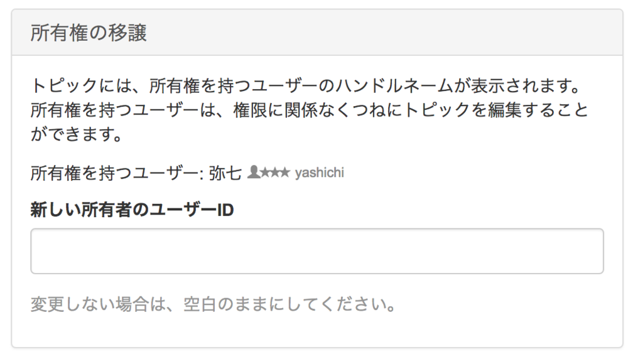Click the yashichi user ID text
This screenshot has width=643, height=364.
[320, 173]
